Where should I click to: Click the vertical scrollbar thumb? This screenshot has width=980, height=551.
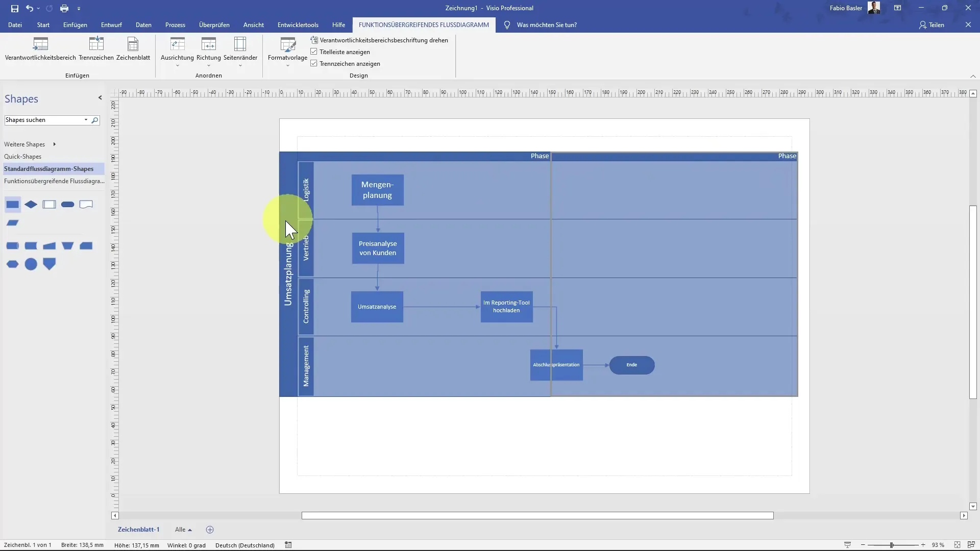973,302
